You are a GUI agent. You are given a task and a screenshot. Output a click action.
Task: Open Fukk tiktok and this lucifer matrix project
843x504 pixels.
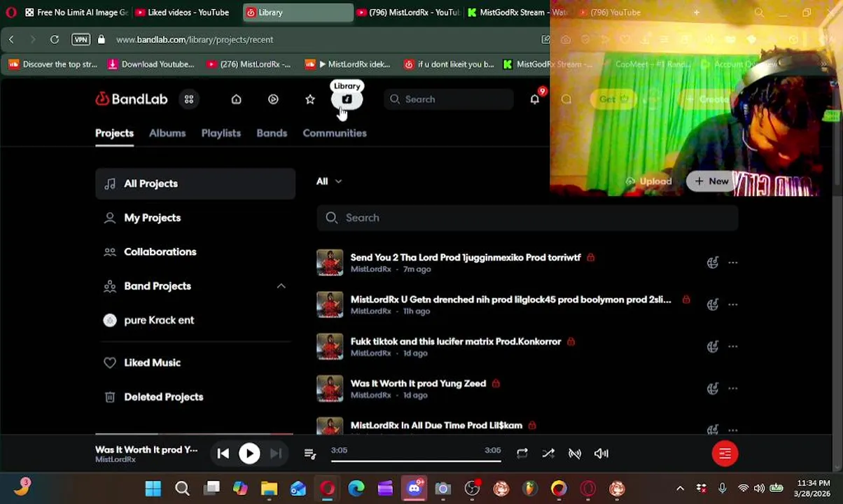[456, 342]
